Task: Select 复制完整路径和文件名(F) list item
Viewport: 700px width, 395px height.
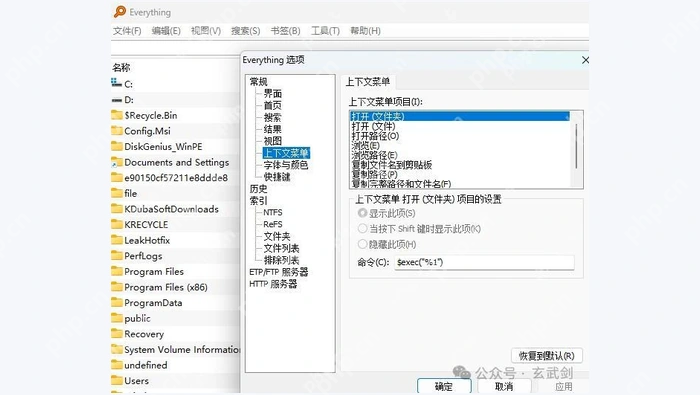Action: click(401, 183)
